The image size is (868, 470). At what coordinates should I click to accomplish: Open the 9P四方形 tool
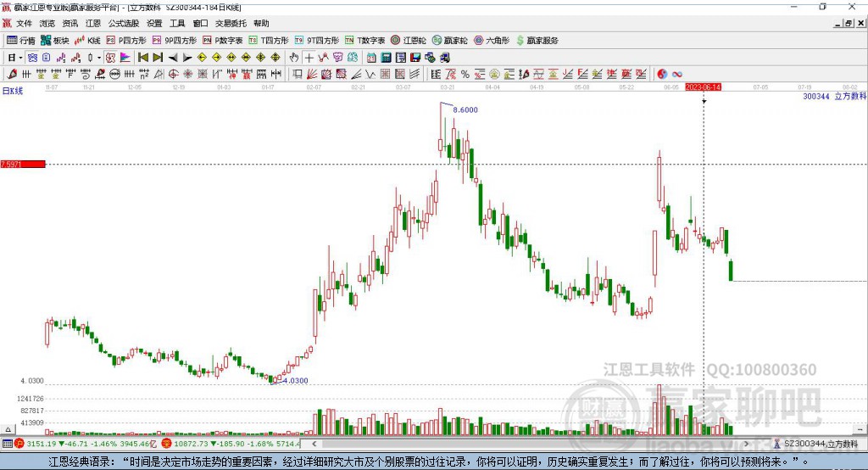[175, 41]
